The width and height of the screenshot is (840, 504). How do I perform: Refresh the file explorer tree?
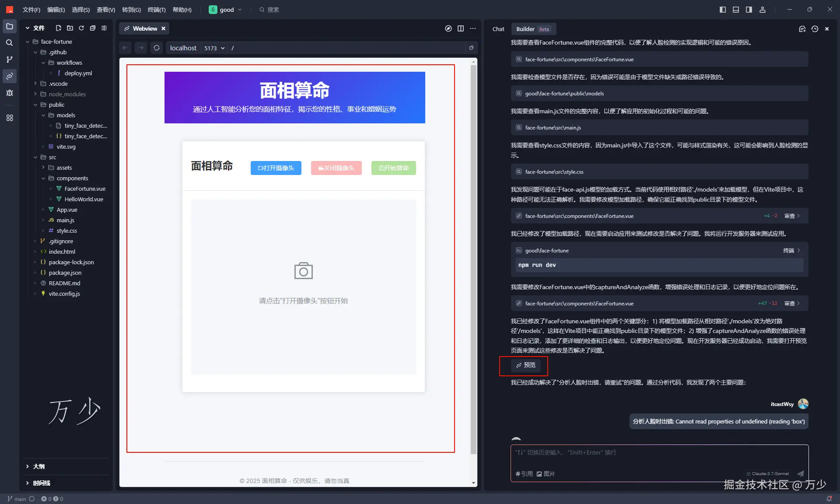click(x=81, y=28)
